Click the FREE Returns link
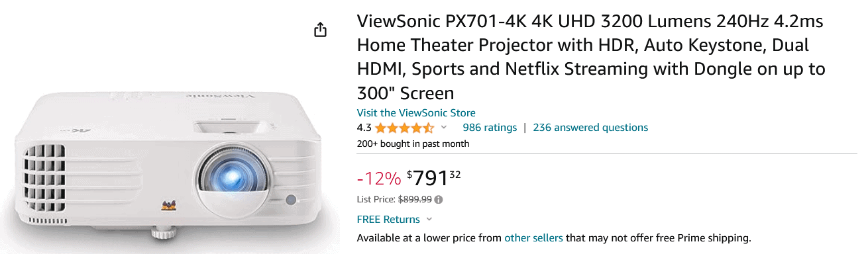 [x=388, y=219]
